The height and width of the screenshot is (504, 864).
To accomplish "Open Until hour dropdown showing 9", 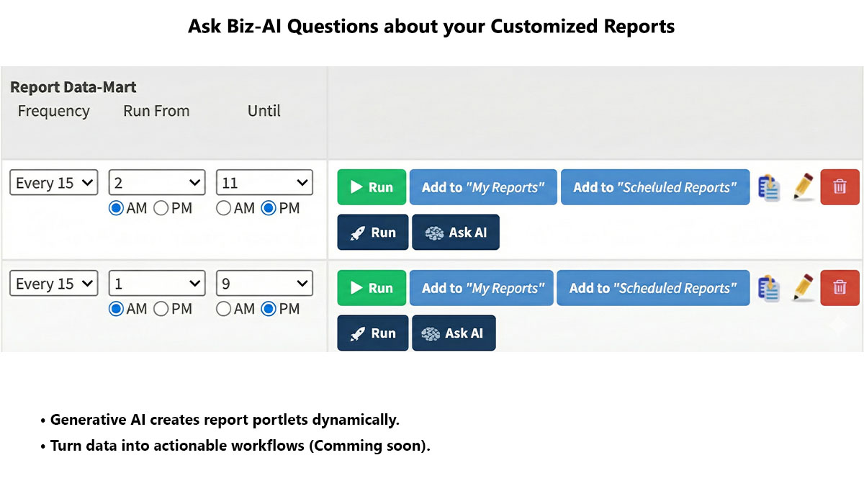I will point(264,284).
